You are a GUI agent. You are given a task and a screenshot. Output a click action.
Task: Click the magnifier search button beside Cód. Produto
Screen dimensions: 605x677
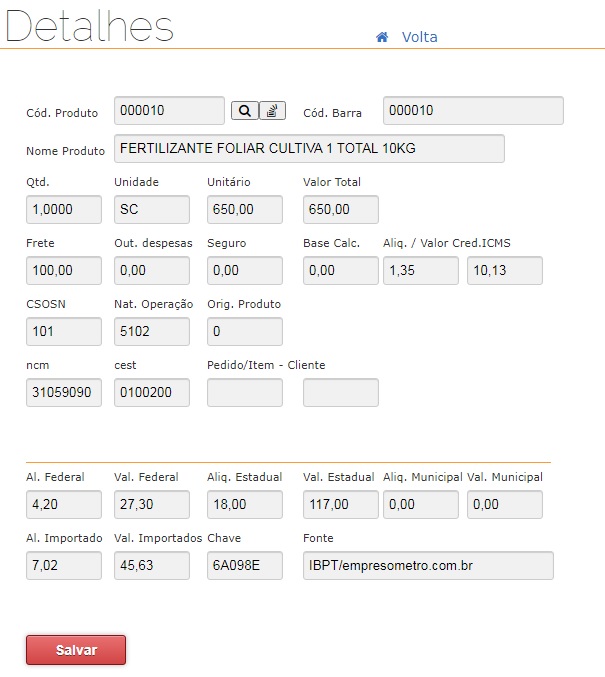(244, 111)
